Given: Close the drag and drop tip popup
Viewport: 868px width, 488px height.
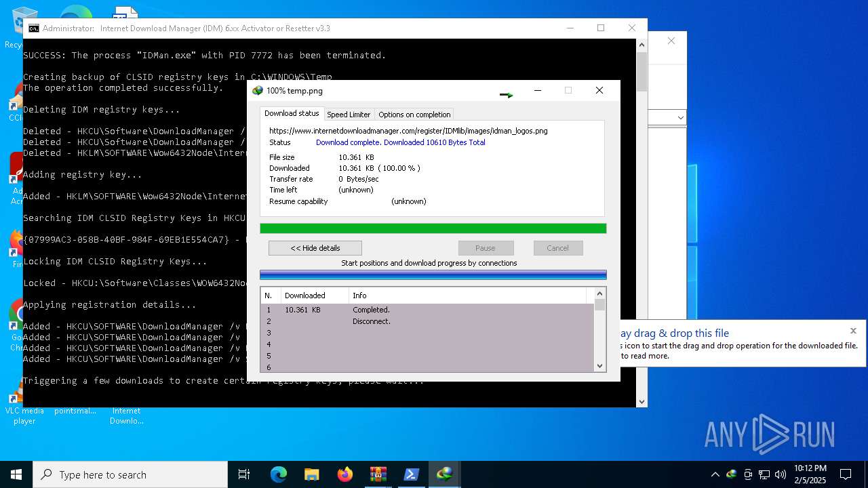Looking at the screenshot, I should coord(853,331).
